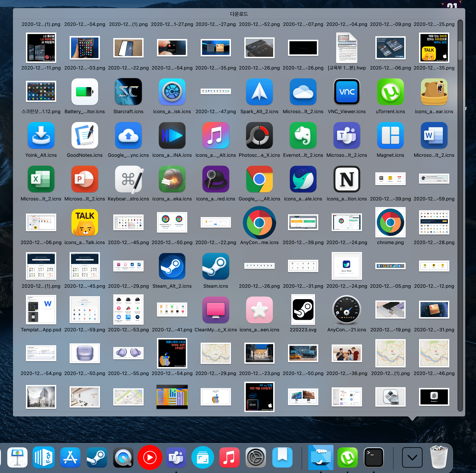
Task: Open Battery Monitor icns file
Action: [85, 92]
